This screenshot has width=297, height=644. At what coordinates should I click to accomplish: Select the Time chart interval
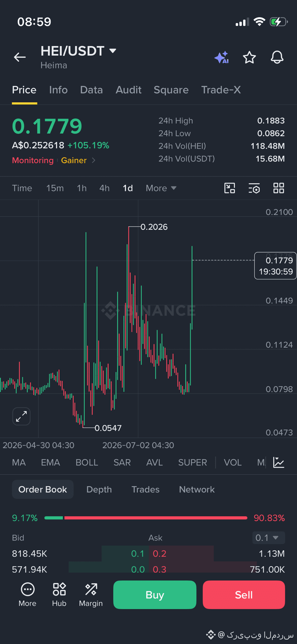pos(22,188)
